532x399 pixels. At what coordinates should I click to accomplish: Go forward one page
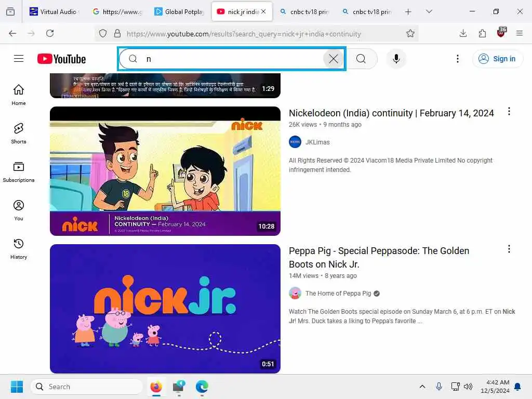(x=31, y=33)
